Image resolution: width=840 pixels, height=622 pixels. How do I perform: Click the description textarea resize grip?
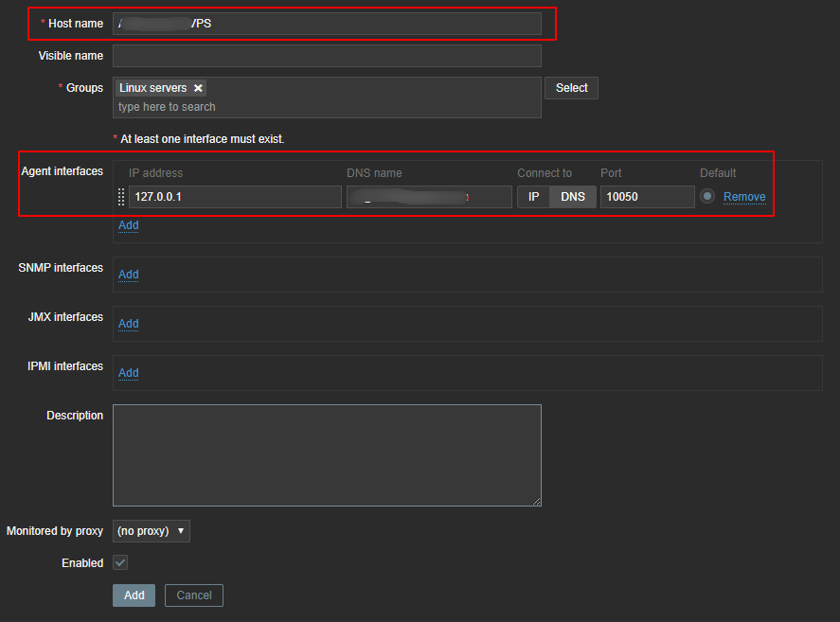tap(536, 501)
